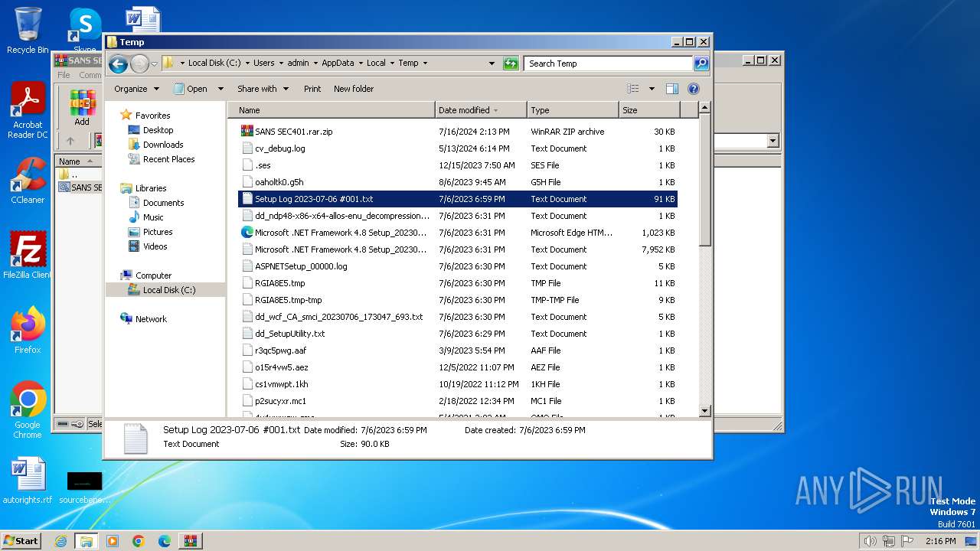The height and width of the screenshot is (551, 980).
Task: Select Desktop under Favorites
Action: click(x=158, y=130)
